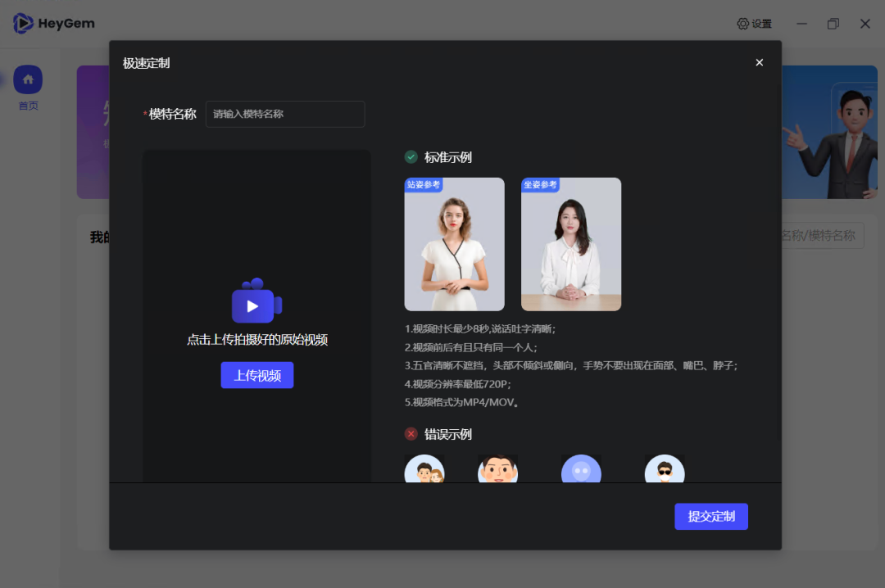885x588 pixels.
Task: Click the 提交定制 button
Action: [711, 516]
